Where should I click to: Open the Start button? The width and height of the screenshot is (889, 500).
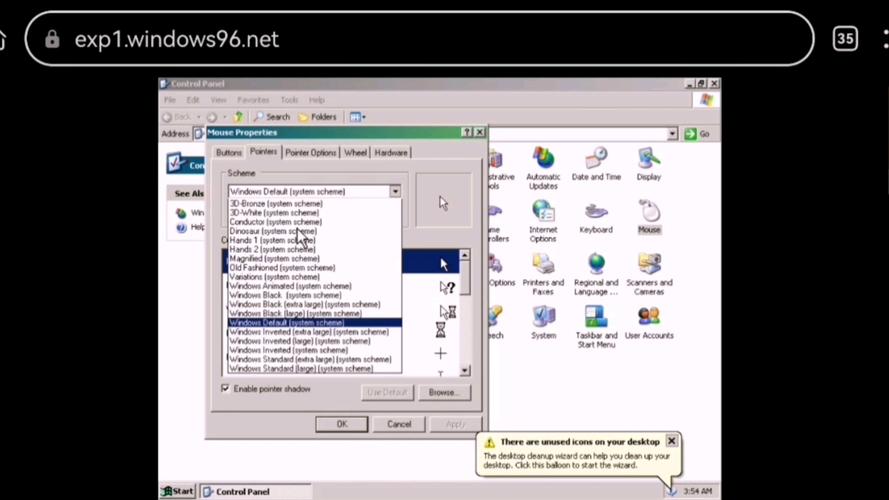click(x=177, y=491)
